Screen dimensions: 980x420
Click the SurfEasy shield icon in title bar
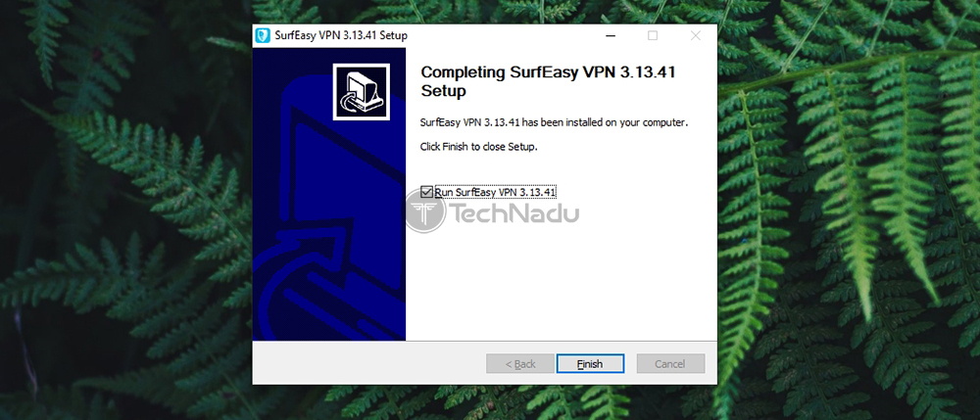263,35
